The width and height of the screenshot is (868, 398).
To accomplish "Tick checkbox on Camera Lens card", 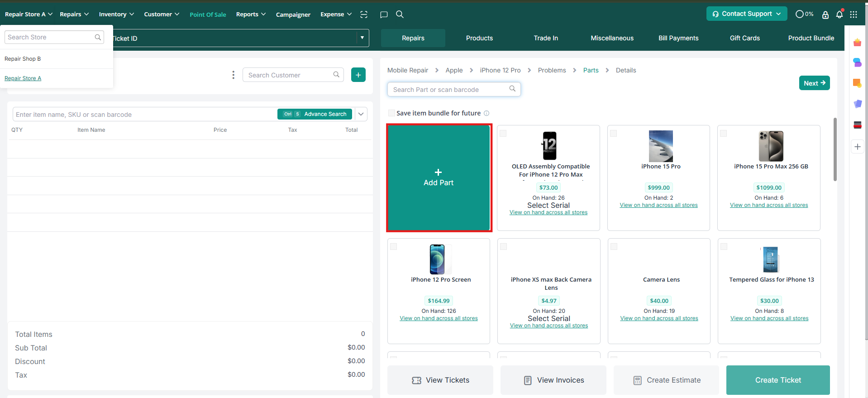I will pos(614,247).
